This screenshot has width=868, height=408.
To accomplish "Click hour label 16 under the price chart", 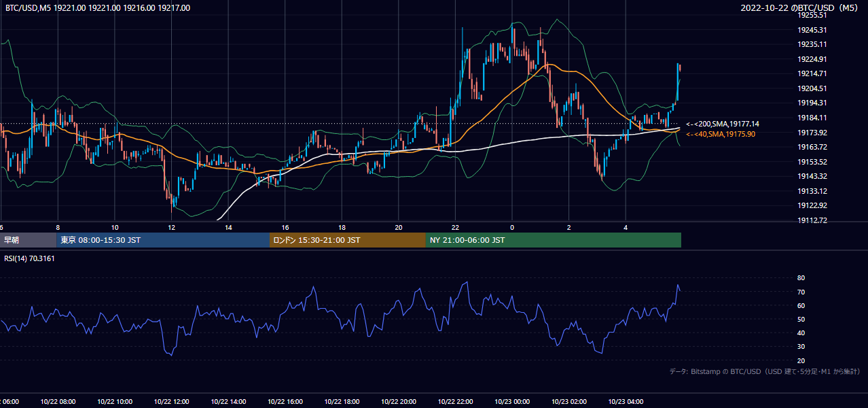I will (285, 228).
